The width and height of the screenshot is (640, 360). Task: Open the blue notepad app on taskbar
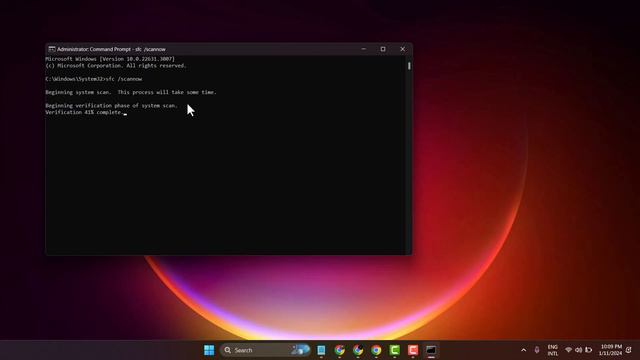point(321,350)
